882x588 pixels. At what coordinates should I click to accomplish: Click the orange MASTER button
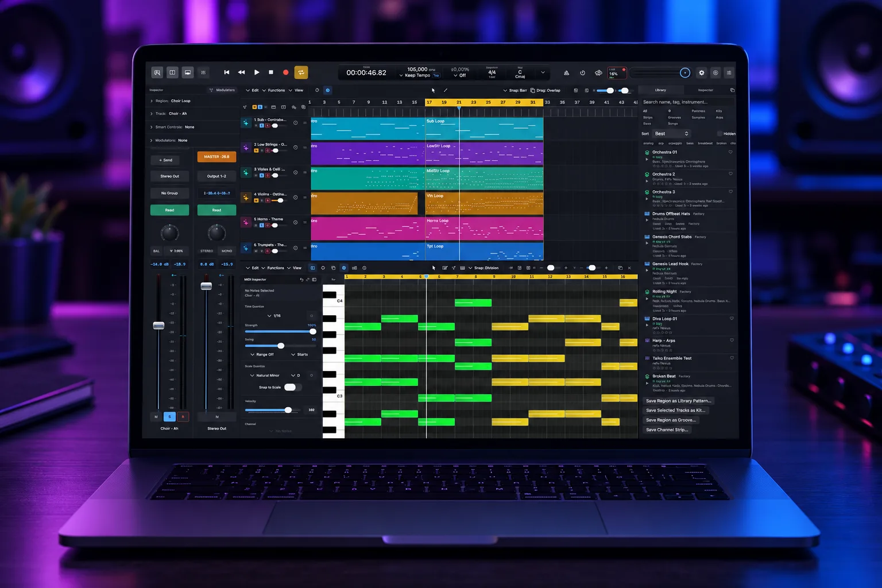pos(216,157)
